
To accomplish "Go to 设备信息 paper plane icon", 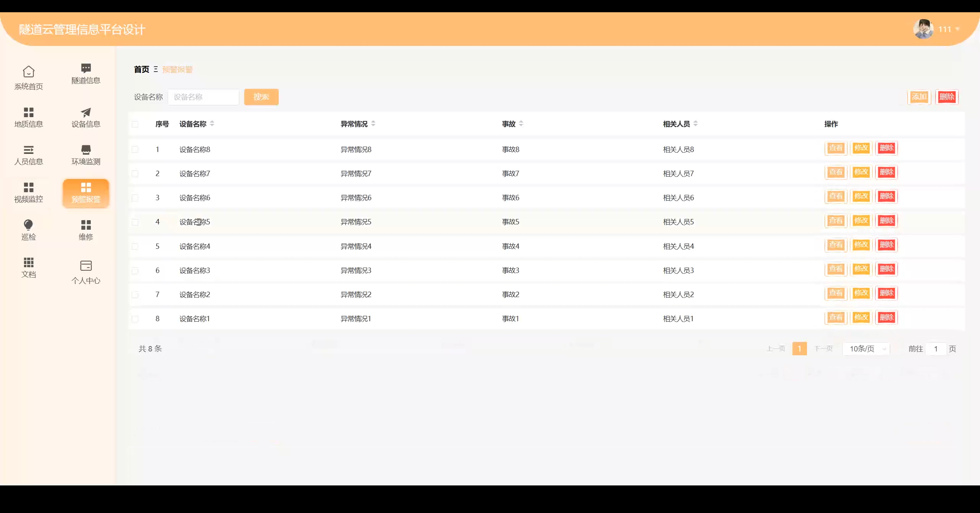I will pyautogui.click(x=86, y=112).
